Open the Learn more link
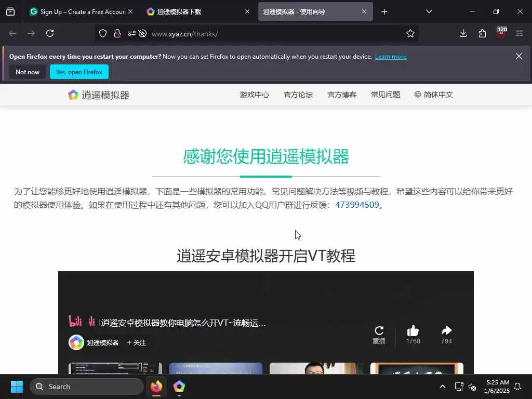Image resolution: width=532 pixels, height=399 pixels. (x=391, y=57)
